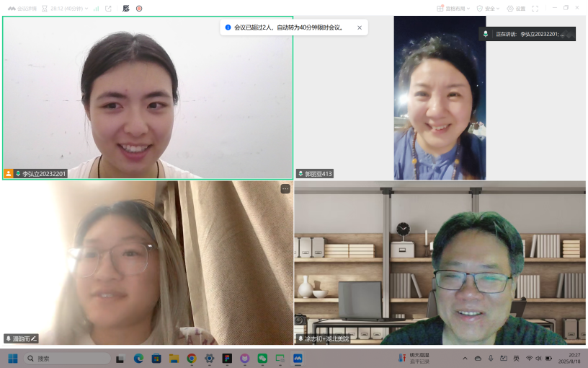Toggle the crossed-out screen icon in top bar
588x368 pixels.
126,9
